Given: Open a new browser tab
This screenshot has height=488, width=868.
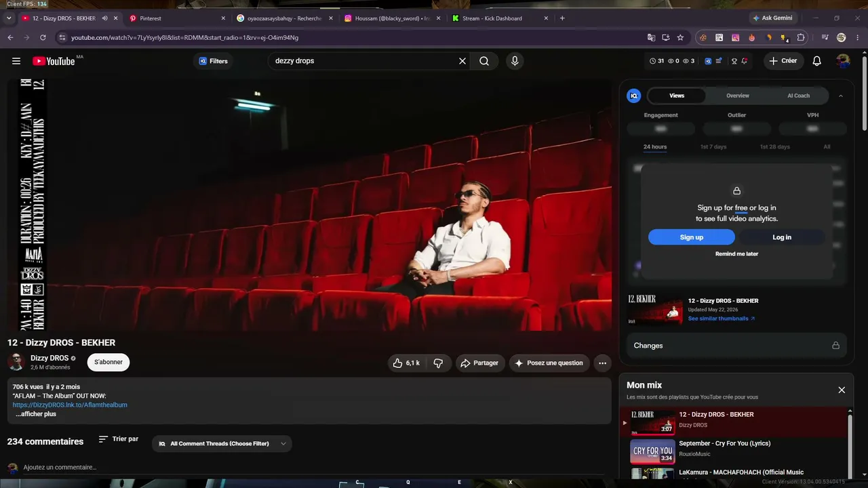Looking at the screenshot, I should [x=562, y=18].
